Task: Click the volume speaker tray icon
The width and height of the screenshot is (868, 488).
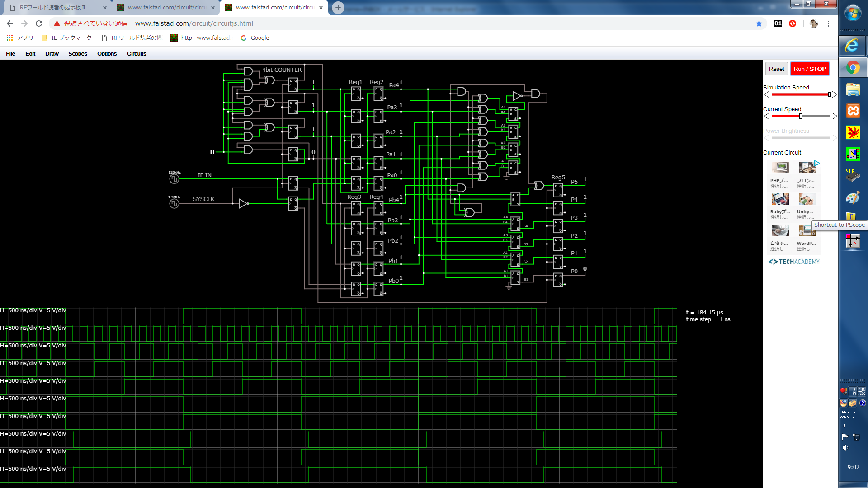Action: tap(845, 448)
